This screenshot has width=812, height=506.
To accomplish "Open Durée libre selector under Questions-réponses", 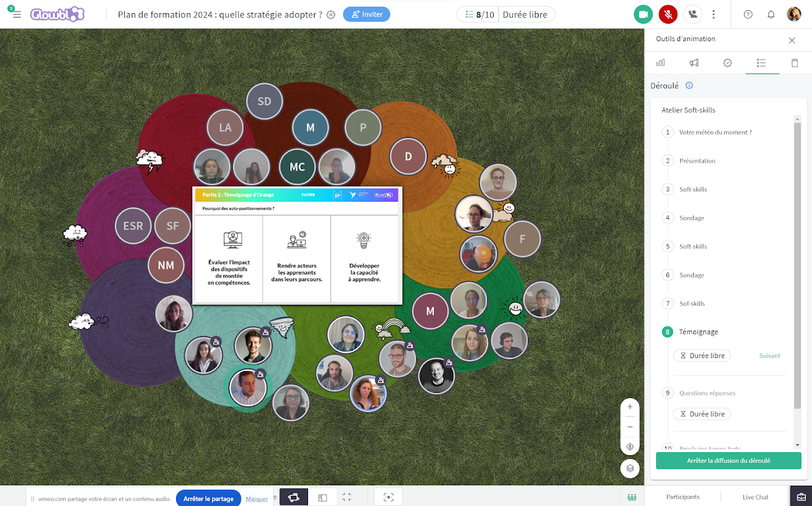I will (702, 414).
